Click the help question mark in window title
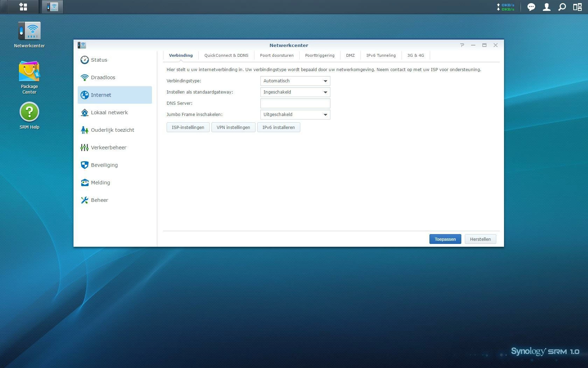This screenshot has width=588, height=368. click(x=462, y=45)
